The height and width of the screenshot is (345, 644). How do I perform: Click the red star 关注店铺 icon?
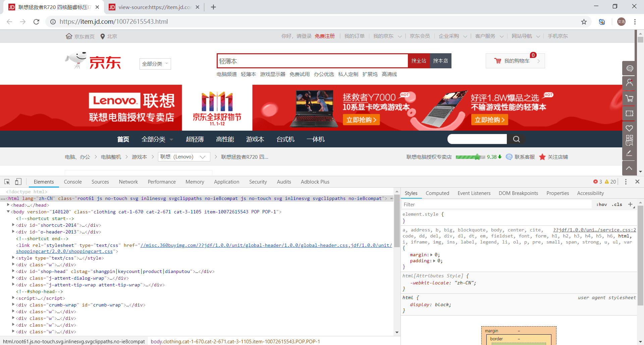(542, 157)
